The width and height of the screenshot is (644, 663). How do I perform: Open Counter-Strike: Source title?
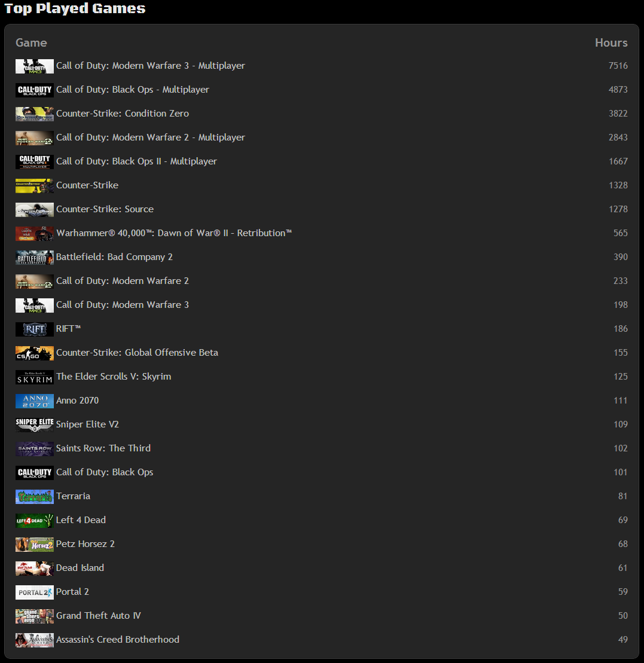click(x=105, y=209)
